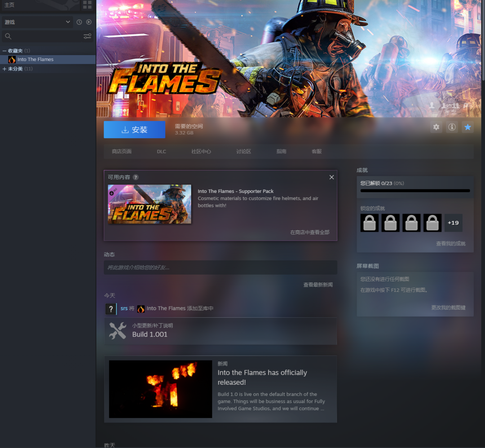
Task: Click the 需要的空间 3.32 GB text
Action: [189, 129]
